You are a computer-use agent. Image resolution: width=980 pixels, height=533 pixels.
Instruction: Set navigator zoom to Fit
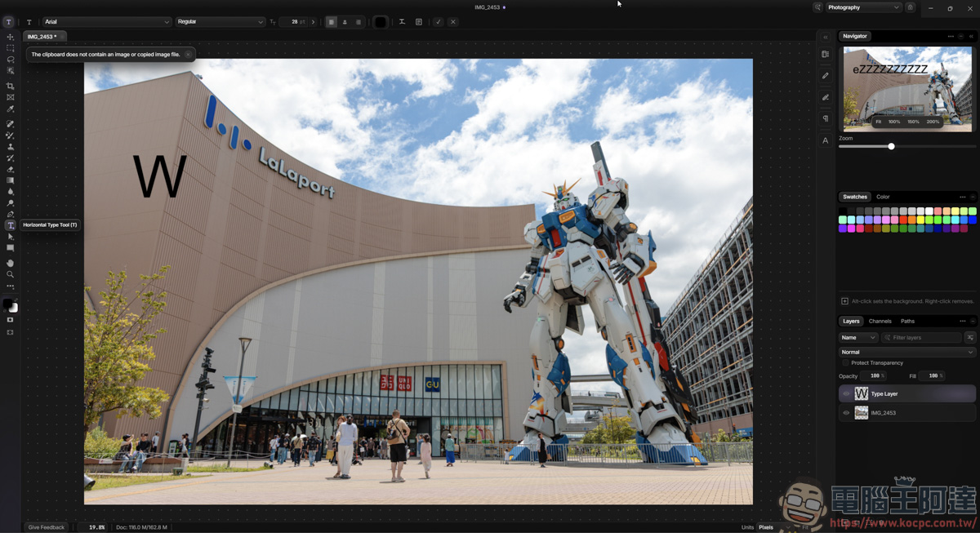coord(879,122)
